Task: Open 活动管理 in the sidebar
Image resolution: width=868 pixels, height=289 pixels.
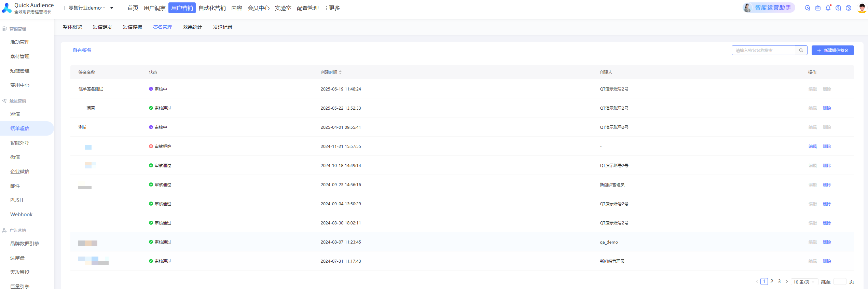Action: 20,42
